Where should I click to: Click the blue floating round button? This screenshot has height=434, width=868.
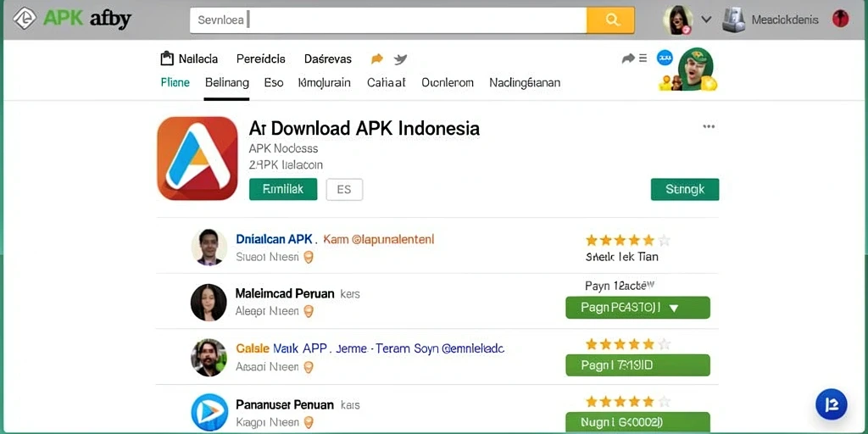[832, 404]
